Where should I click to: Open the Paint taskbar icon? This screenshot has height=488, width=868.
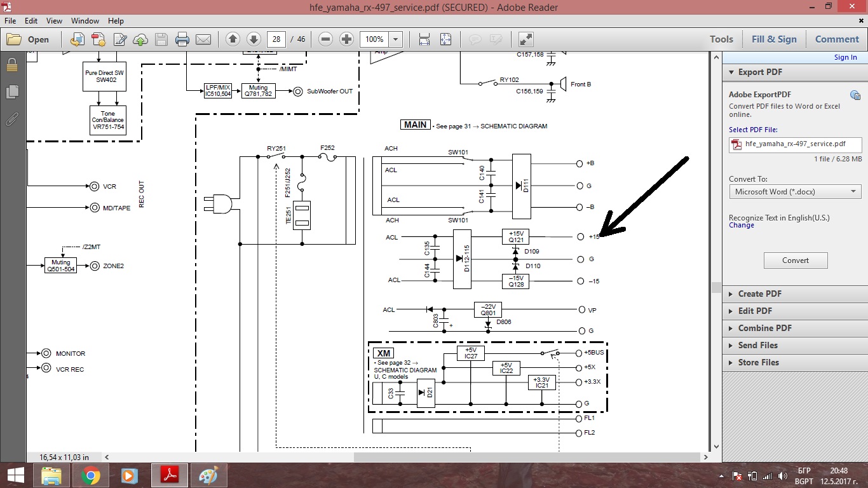pyautogui.click(x=208, y=475)
